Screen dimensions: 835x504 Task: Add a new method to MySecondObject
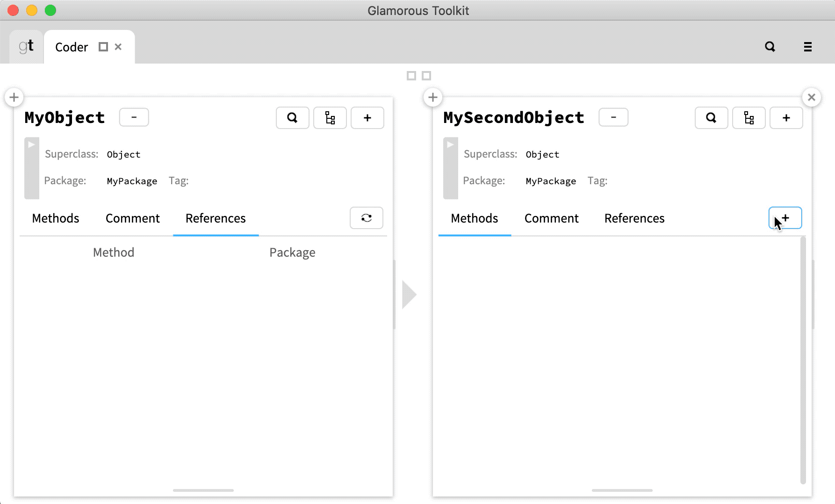pos(785,218)
